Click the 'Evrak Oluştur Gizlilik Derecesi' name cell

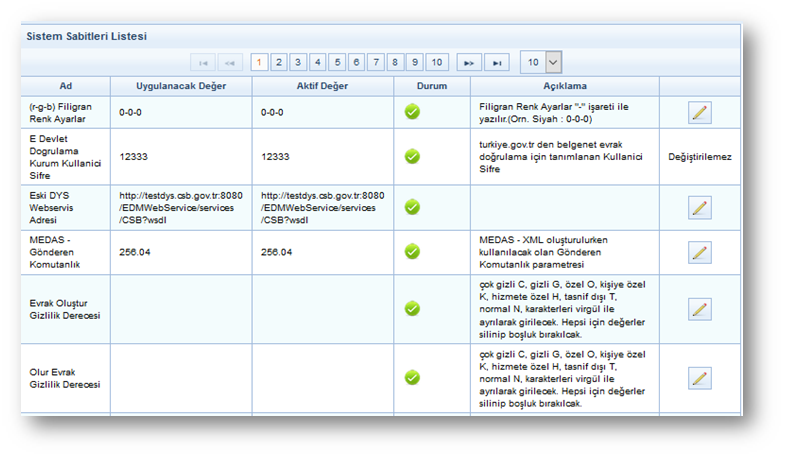(x=65, y=309)
